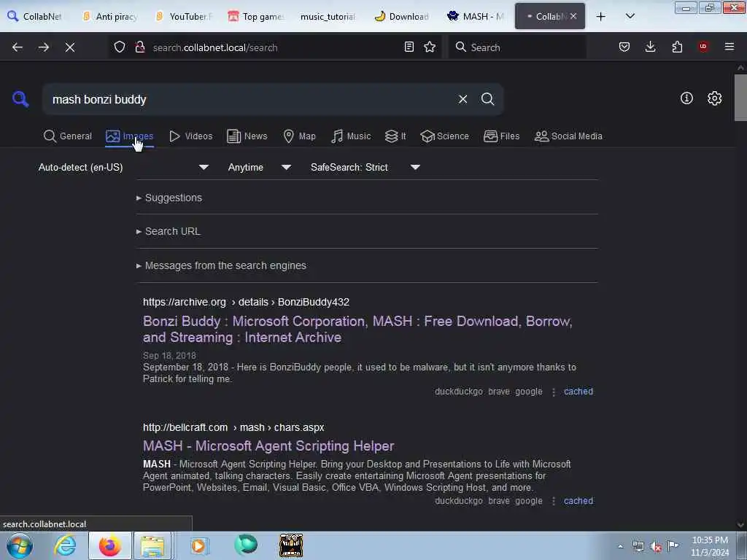Open the uBlock Origin extension icon

(x=703, y=47)
